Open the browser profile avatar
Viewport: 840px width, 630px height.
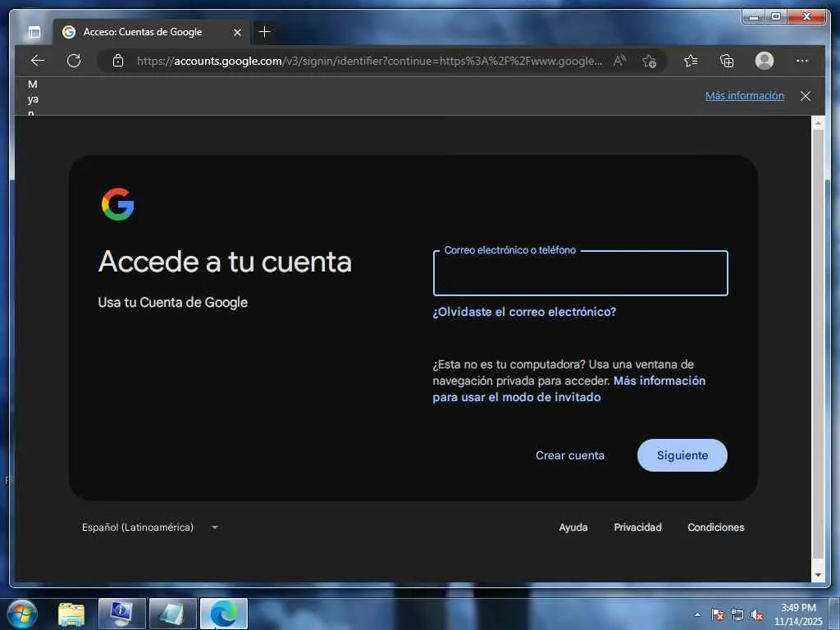[765, 61]
